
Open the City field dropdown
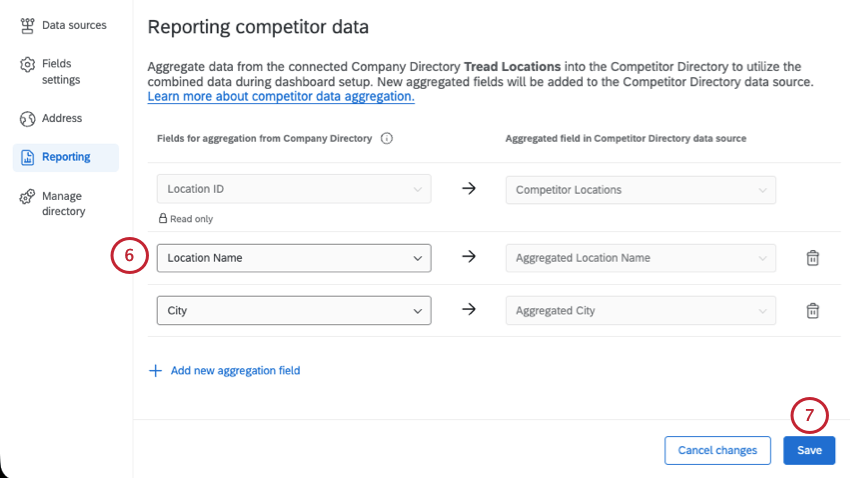[294, 311]
